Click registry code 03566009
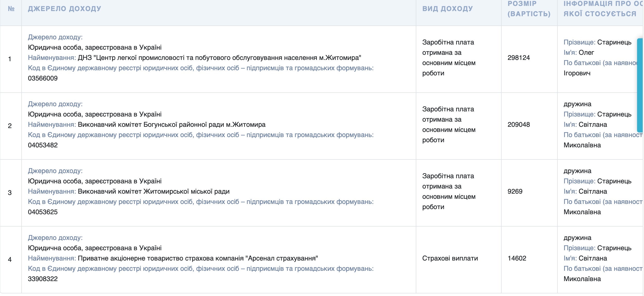This screenshot has height=296, width=644. click(43, 78)
